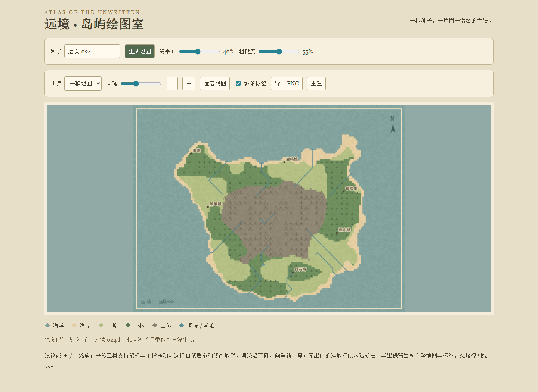Click the mountains diamond legend icon

tap(155, 326)
